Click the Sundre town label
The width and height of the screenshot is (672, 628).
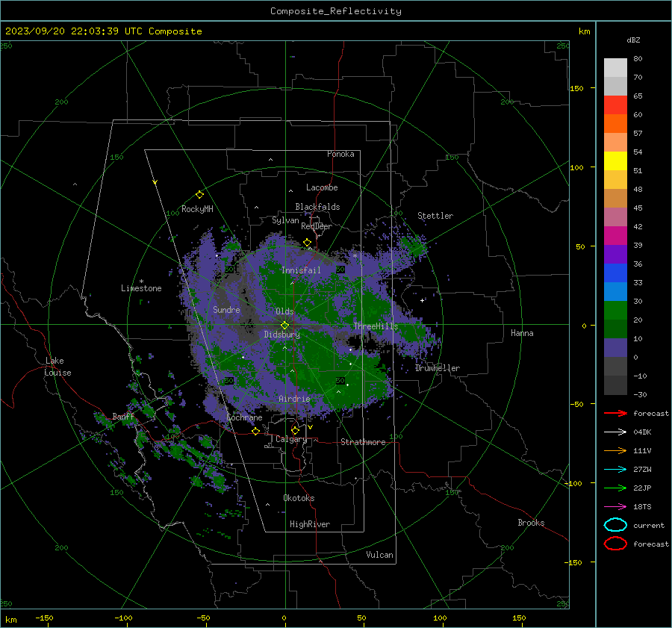[226, 309]
